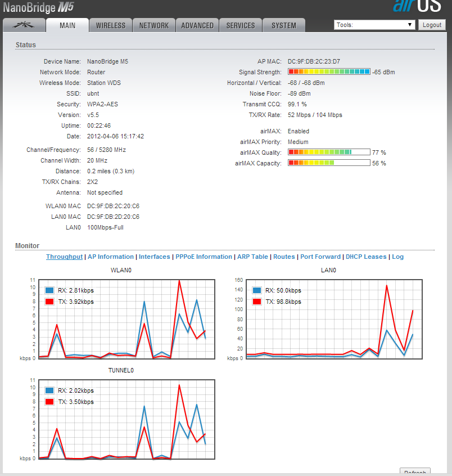Image resolution: width=452 pixels, height=476 pixels.
Task: Click blue RX legend swatch in TUNNEL0 graph
Action: click(x=49, y=390)
